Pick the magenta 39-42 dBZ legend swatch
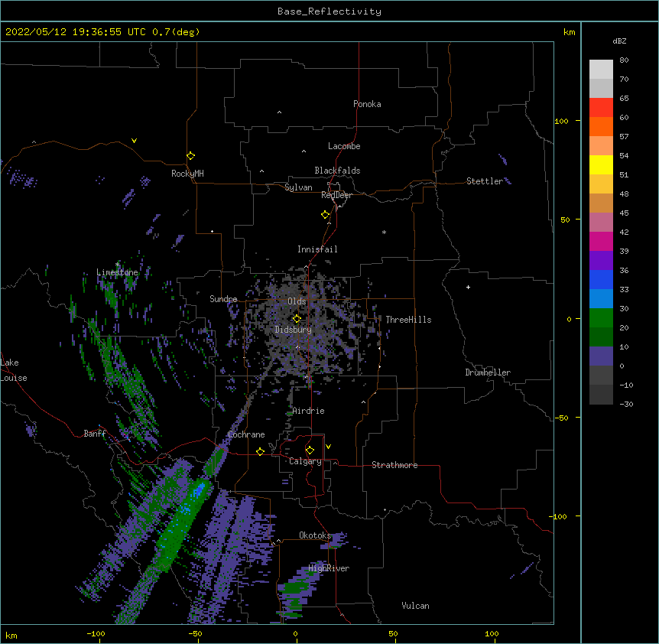Viewport: 659px width, 644px height. [x=601, y=241]
